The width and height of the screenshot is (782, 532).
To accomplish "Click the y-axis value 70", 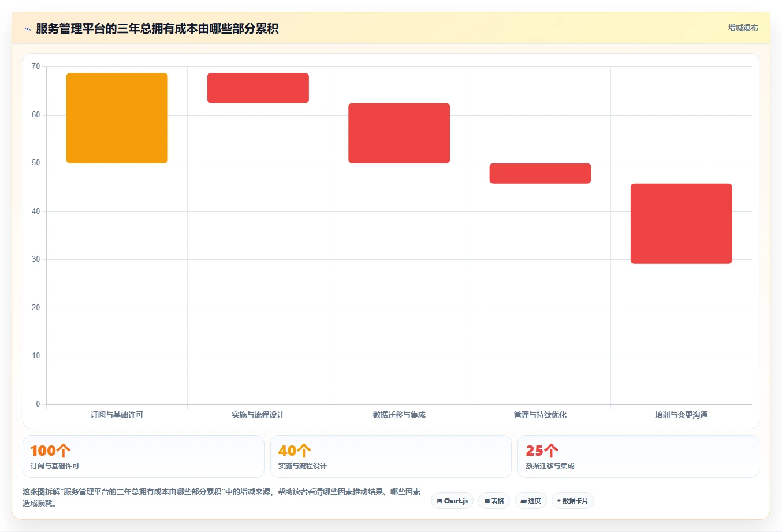I will point(36,66).
